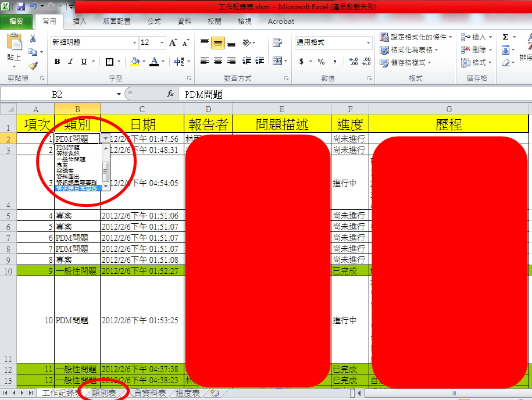Toggle align text right
The image size is (532, 400).
pyautogui.click(x=231, y=61)
